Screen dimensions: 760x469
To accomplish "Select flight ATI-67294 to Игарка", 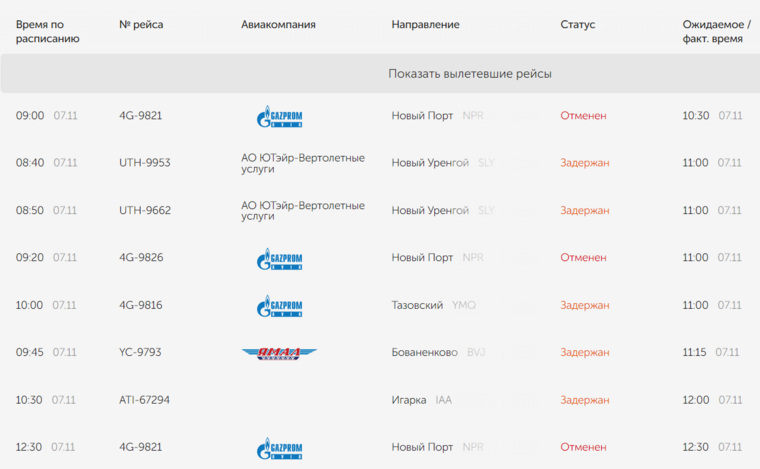I will [x=144, y=400].
